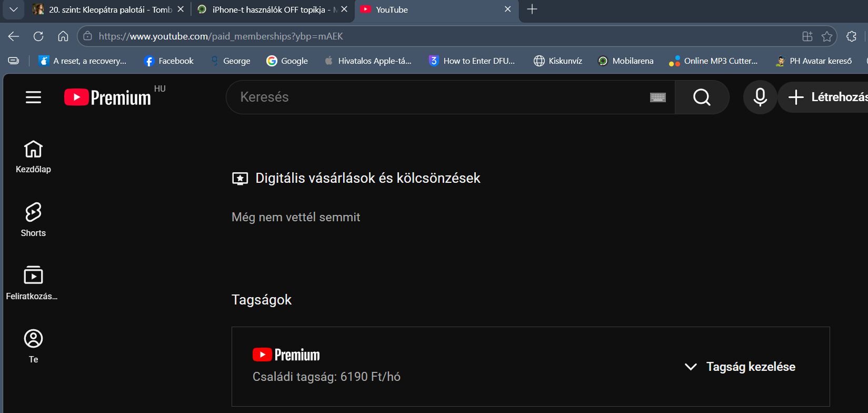Screen dimensions: 868x413
Task: Open the Mobilarena bookmark
Action: (625, 61)
